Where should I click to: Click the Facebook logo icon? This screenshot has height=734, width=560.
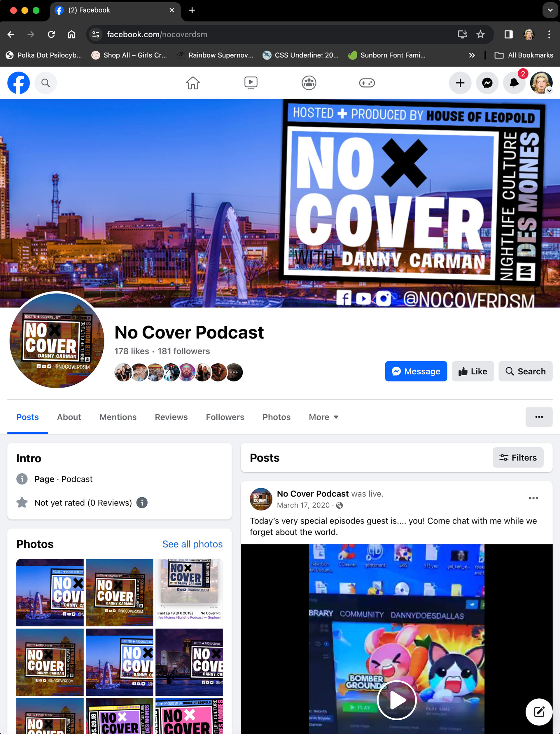coord(19,83)
